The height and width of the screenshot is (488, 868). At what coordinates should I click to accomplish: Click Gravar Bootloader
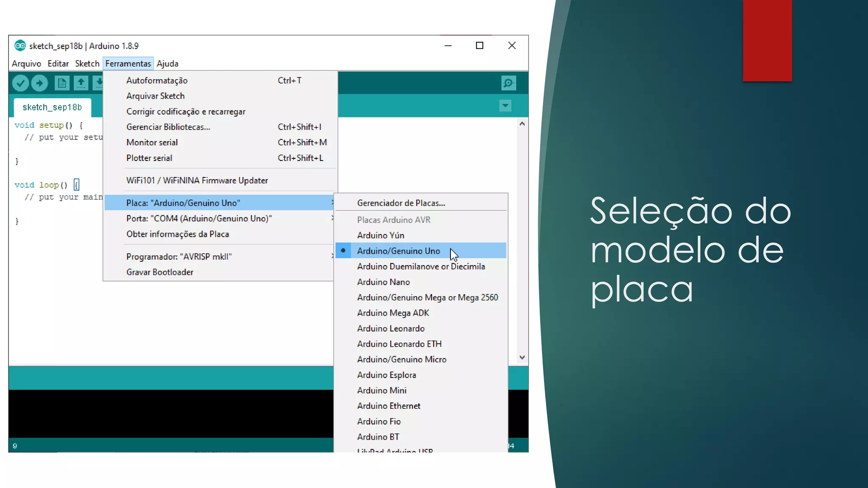tap(160, 272)
